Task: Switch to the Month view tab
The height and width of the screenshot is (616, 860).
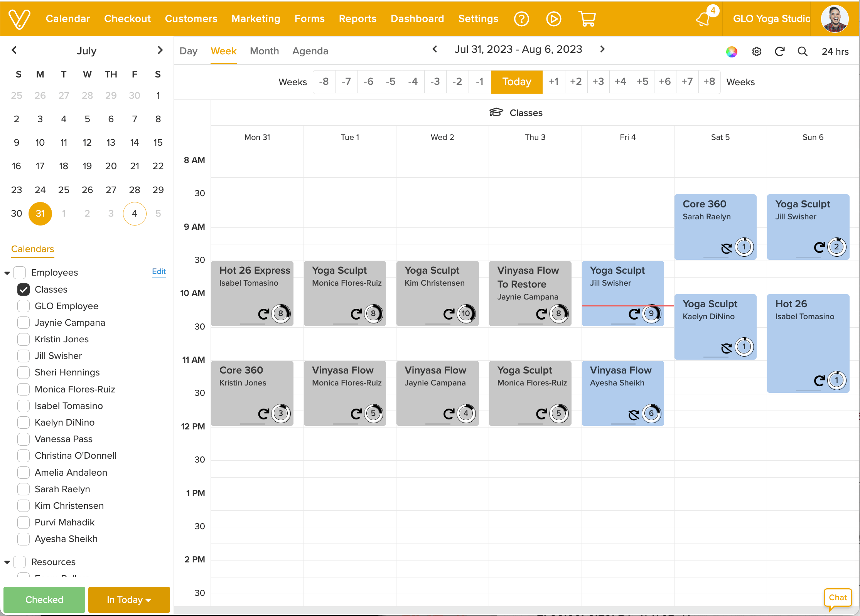Action: click(x=264, y=51)
